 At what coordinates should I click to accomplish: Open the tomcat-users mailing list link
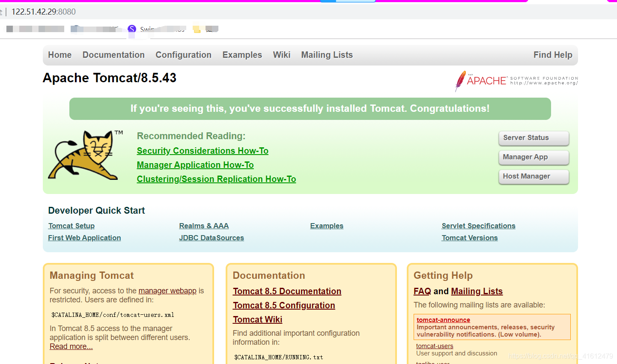pos(435,346)
